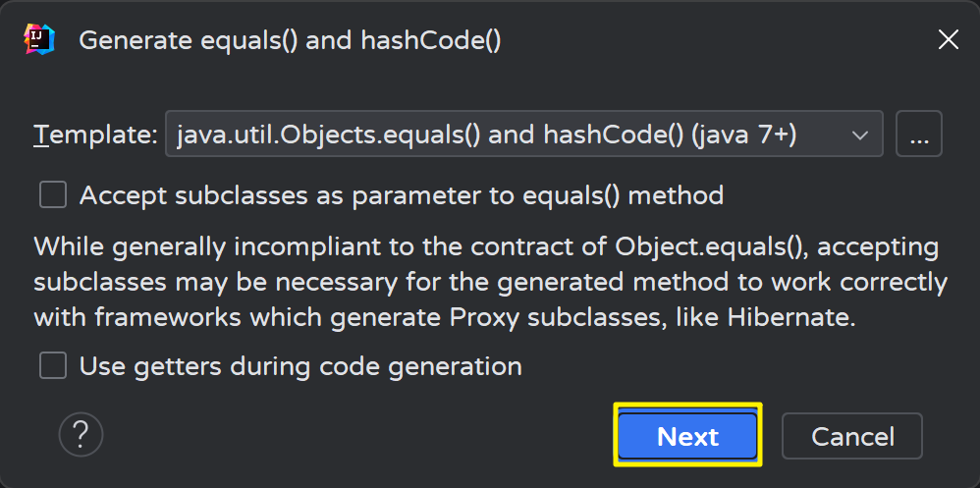980x488 pixels.
Task: Close the Generate equals() and hashCode() dialog
Action: [948, 39]
